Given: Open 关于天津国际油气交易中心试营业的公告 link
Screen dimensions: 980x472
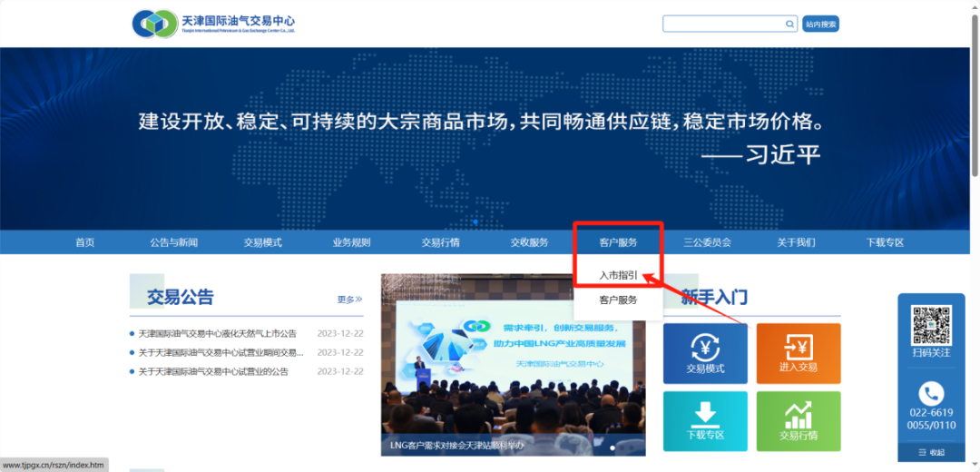Looking at the screenshot, I should [x=214, y=371].
